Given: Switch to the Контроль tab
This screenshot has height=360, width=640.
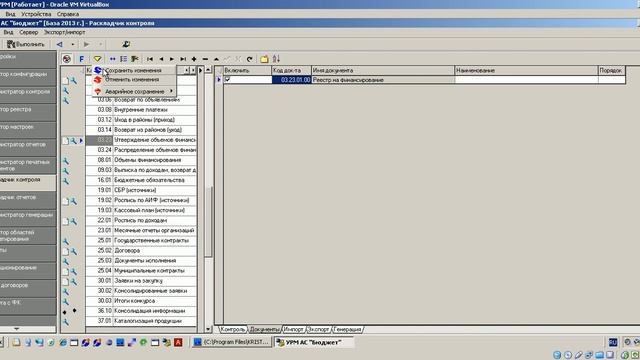Looking at the screenshot, I should pos(233,329).
